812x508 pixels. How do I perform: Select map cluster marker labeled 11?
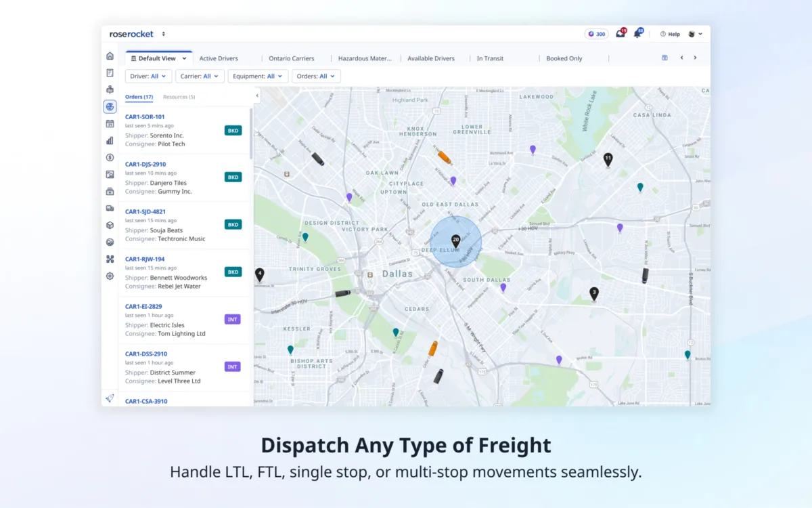(x=608, y=159)
